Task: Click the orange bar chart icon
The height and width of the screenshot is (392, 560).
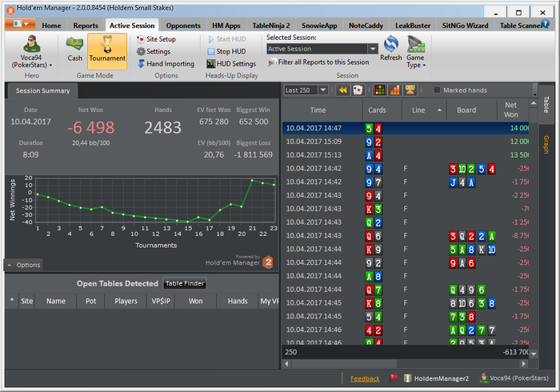Action: pos(394,90)
